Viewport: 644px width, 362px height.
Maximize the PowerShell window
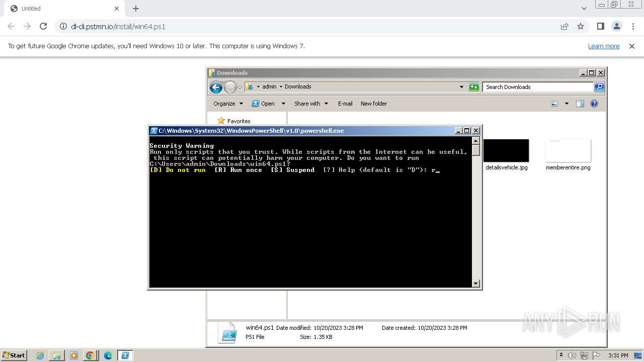[x=467, y=130]
